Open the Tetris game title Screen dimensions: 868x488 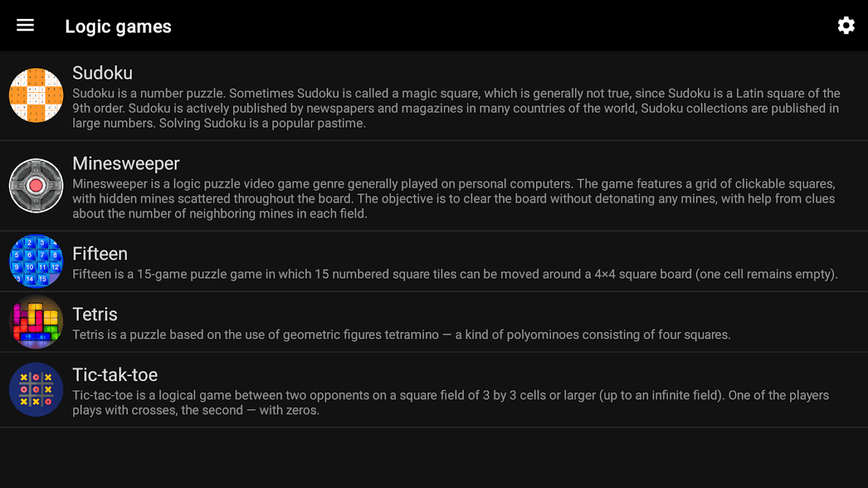95,314
